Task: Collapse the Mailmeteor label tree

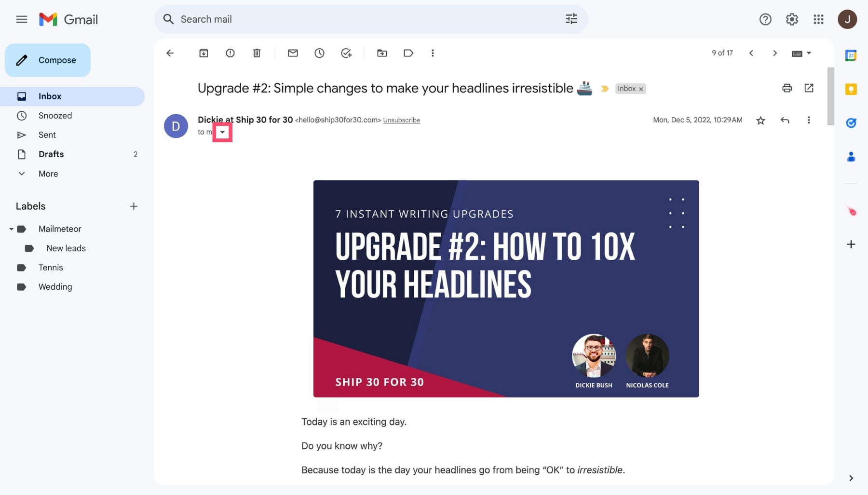Action: click(11, 229)
